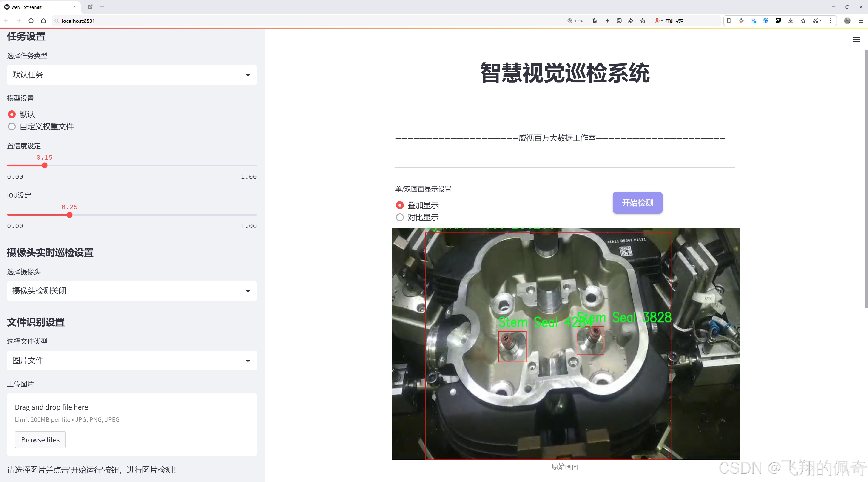Click the 原始画面 image caption
The height and width of the screenshot is (482, 868).
tap(565, 467)
